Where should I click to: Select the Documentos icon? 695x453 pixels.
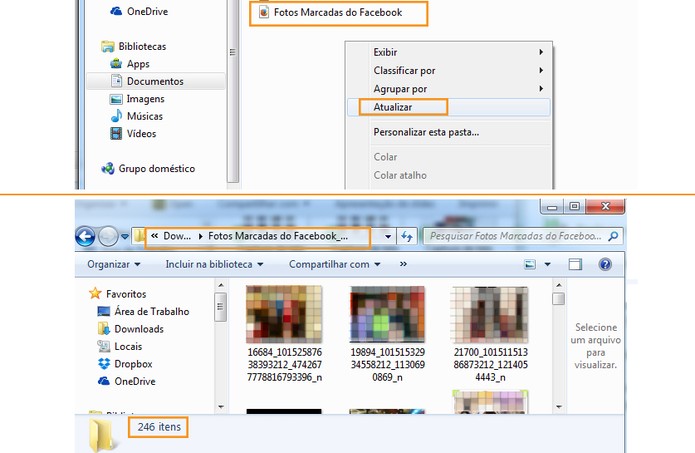coord(116,81)
